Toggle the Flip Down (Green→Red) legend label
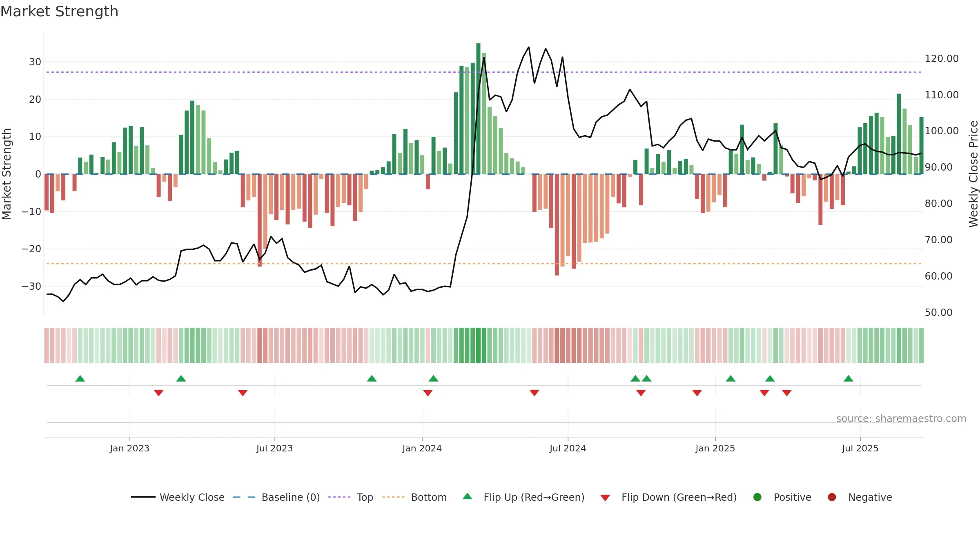 [x=679, y=498]
